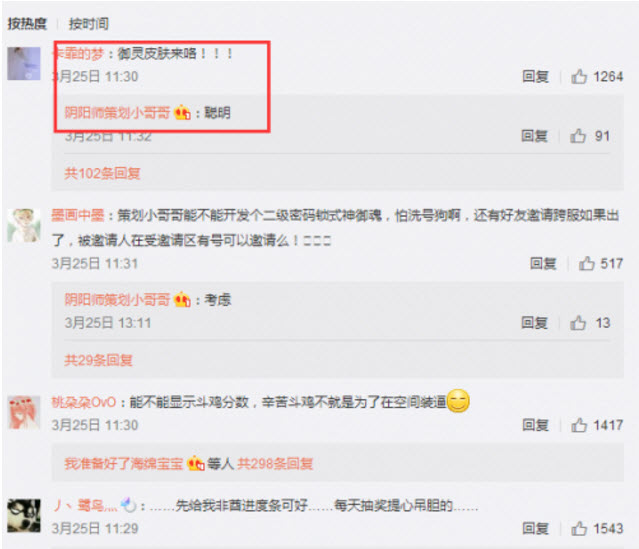
Task: Like the comment with 517 likes
Action: coord(586,263)
